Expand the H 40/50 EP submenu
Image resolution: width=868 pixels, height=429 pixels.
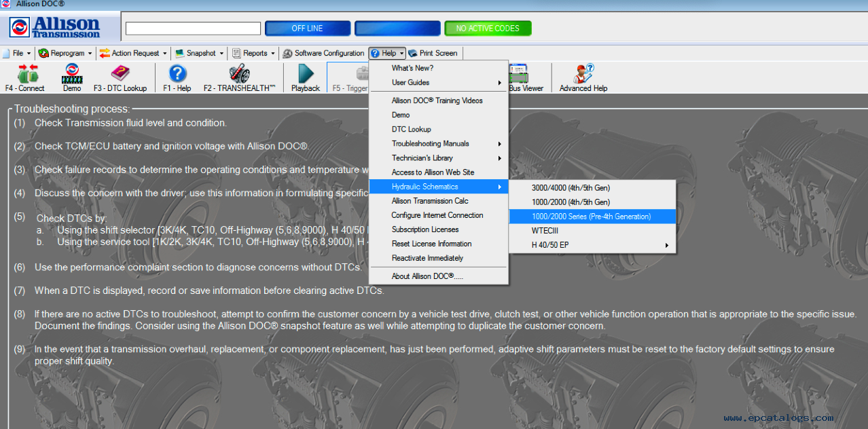tap(592, 245)
